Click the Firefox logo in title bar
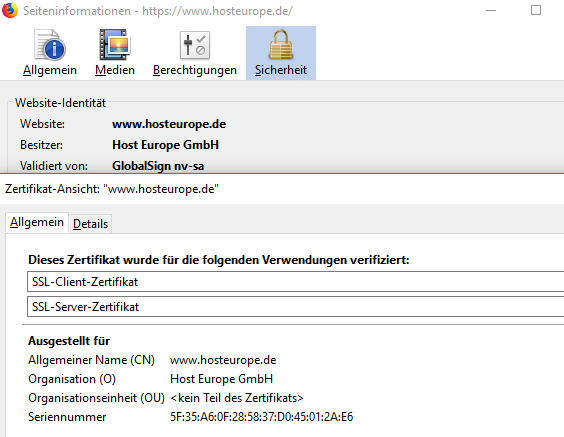This screenshot has width=564, height=437. [x=10, y=10]
